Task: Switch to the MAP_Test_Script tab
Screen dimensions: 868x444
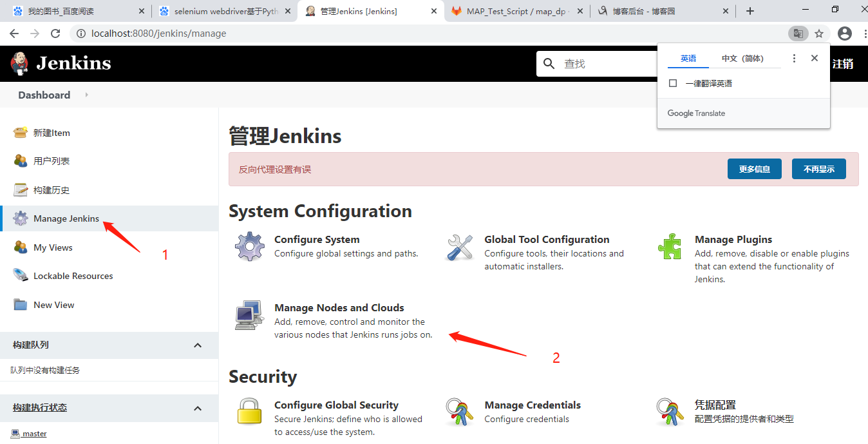Action: click(x=517, y=11)
